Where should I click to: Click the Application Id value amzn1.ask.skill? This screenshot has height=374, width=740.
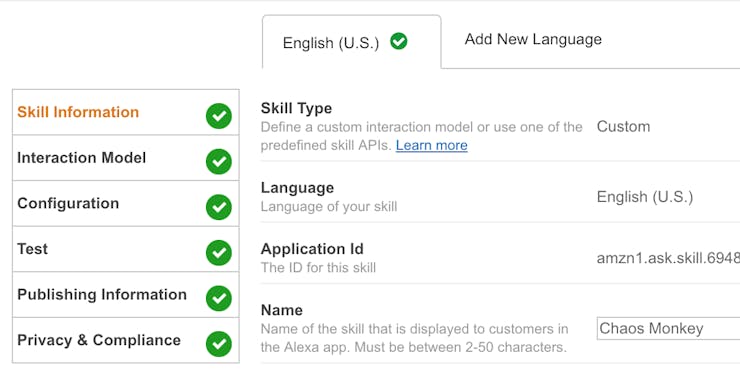(x=668, y=258)
